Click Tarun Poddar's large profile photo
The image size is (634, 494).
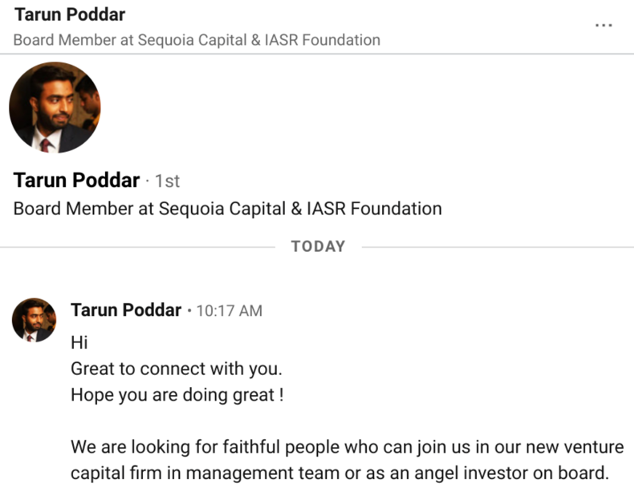pyautogui.click(x=54, y=108)
